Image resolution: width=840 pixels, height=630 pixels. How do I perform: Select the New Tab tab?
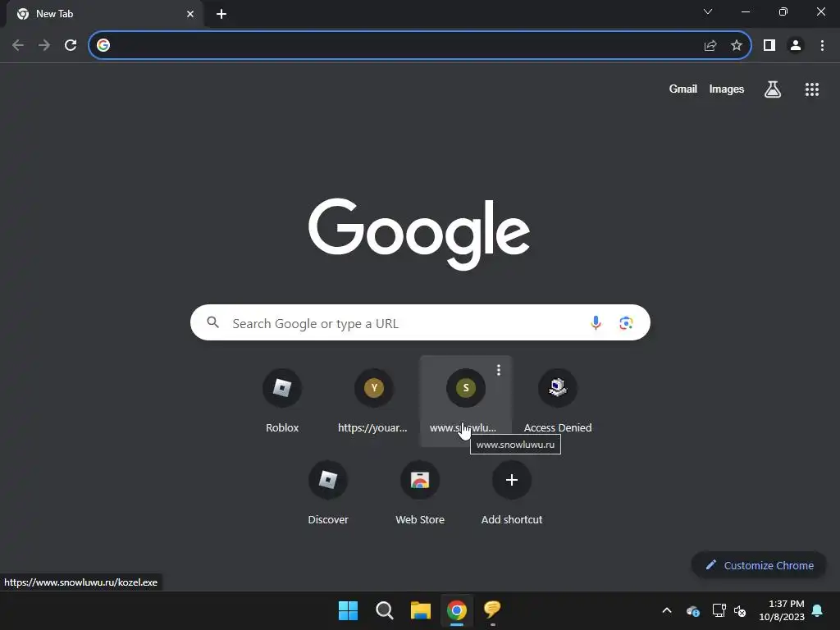[x=104, y=14]
